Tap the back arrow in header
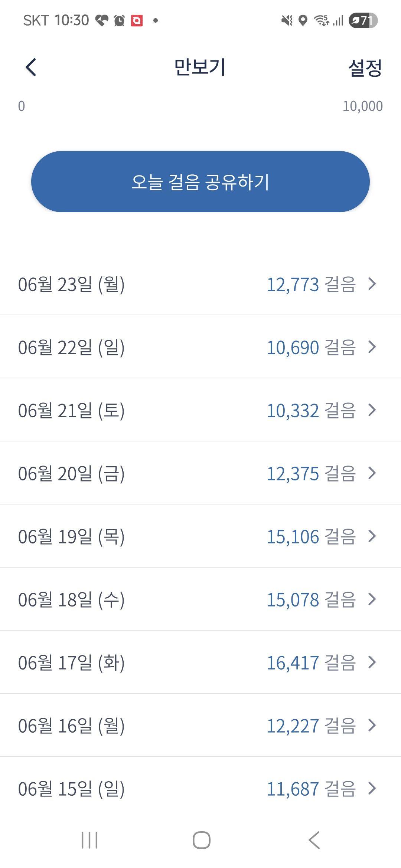 click(31, 67)
